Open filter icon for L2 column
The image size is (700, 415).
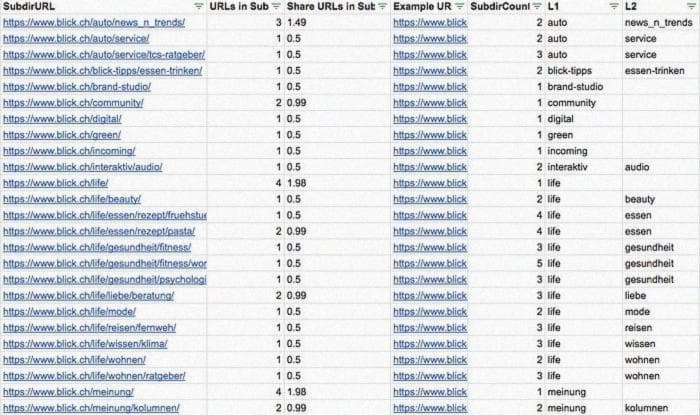tap(691, 6)
